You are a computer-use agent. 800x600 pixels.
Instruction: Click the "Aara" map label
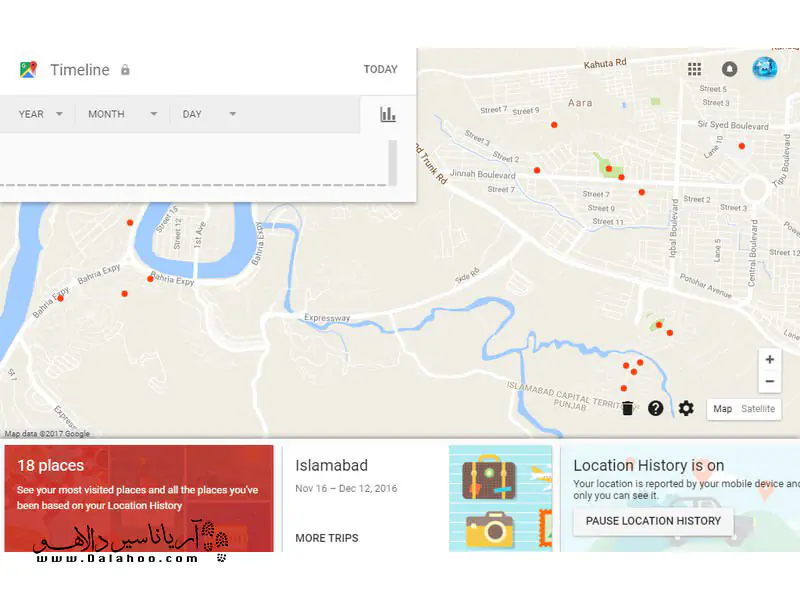pos(580,103)
